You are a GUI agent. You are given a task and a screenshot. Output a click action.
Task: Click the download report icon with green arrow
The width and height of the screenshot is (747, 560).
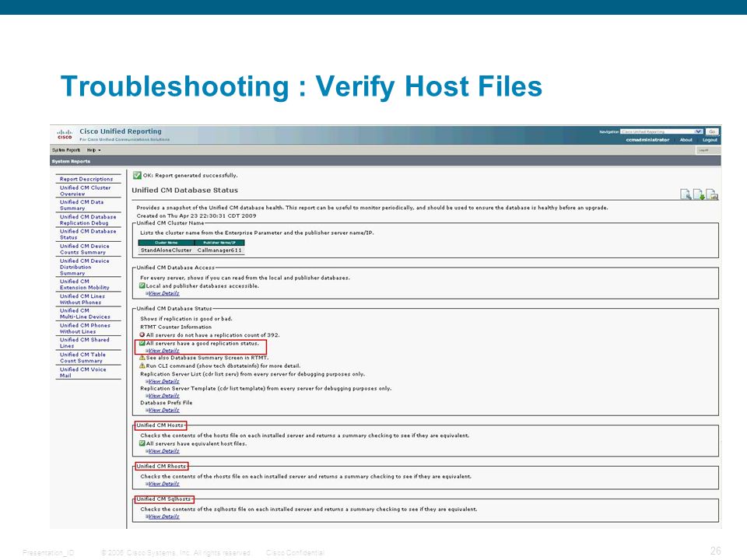699,194
